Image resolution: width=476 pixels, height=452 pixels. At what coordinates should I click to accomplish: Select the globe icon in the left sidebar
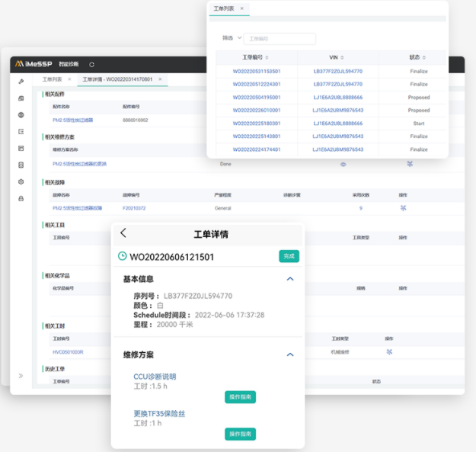tap(21, 115)
